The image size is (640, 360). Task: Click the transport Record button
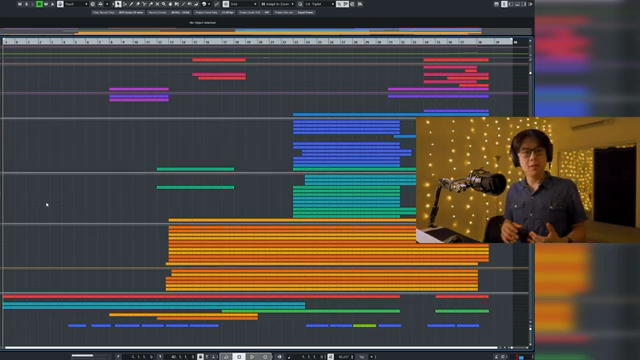tap(265, 357)
